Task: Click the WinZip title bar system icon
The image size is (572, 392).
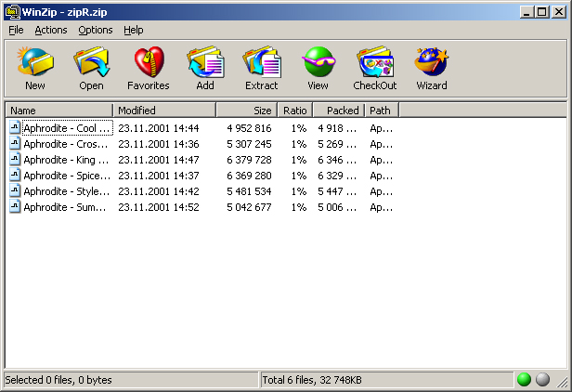Action: (x=12, y=12)
